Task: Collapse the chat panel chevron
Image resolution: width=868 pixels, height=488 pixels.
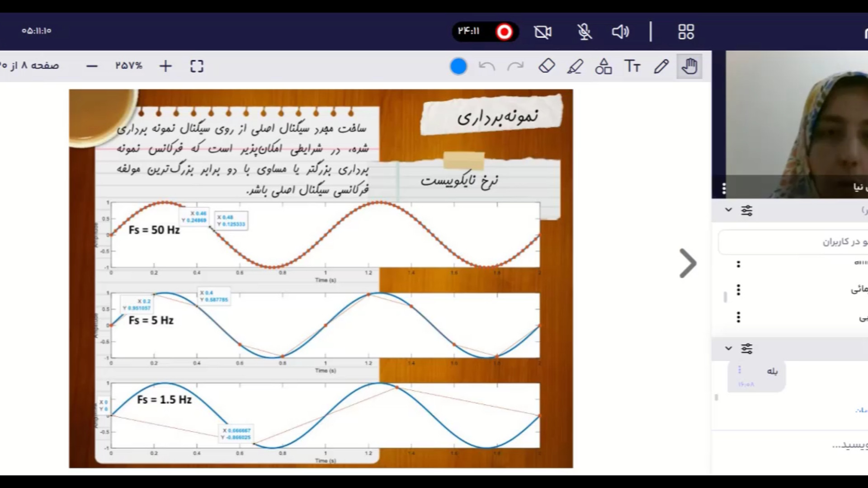Action: point(728,348)
